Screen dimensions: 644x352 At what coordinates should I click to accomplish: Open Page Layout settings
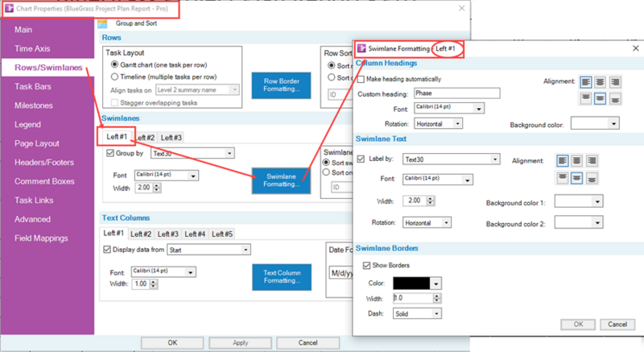pyautogui.click(x=37, y=143)
